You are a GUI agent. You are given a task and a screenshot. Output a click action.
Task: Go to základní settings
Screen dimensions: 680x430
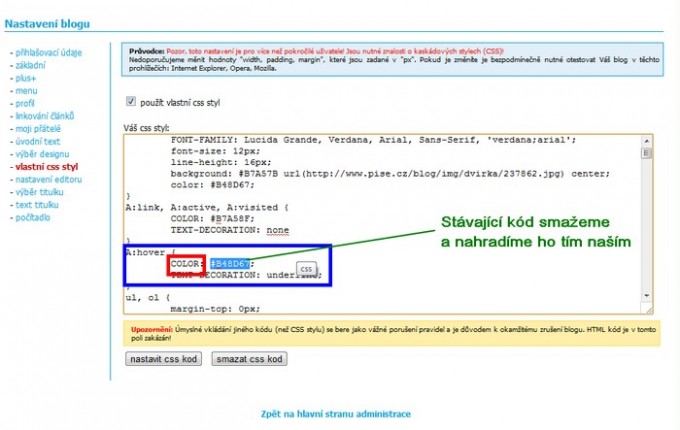30,65
